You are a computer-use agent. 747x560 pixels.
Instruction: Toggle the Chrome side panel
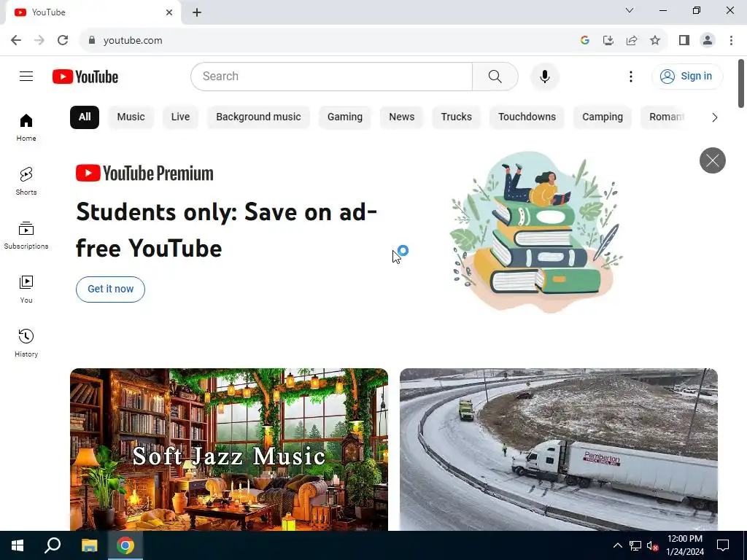(x=684, y=40)
